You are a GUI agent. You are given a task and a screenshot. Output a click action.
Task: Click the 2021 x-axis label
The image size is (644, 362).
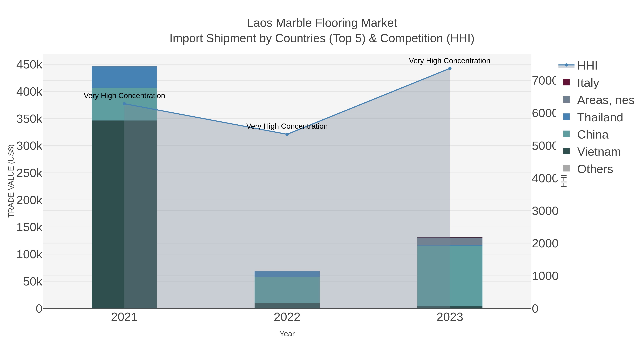click(x=124, y=317)
